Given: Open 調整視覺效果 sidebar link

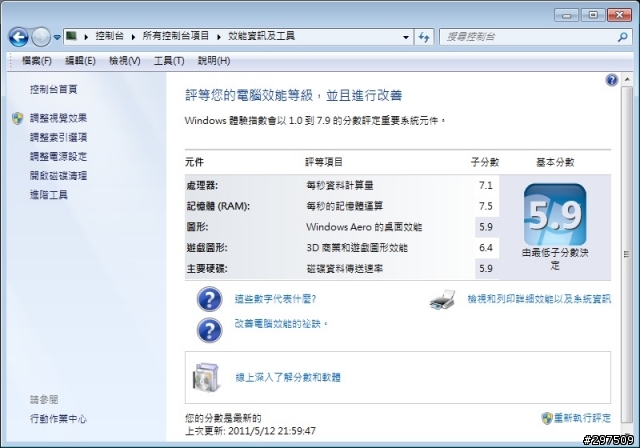Looking at the screenshot, I should 58,118.
